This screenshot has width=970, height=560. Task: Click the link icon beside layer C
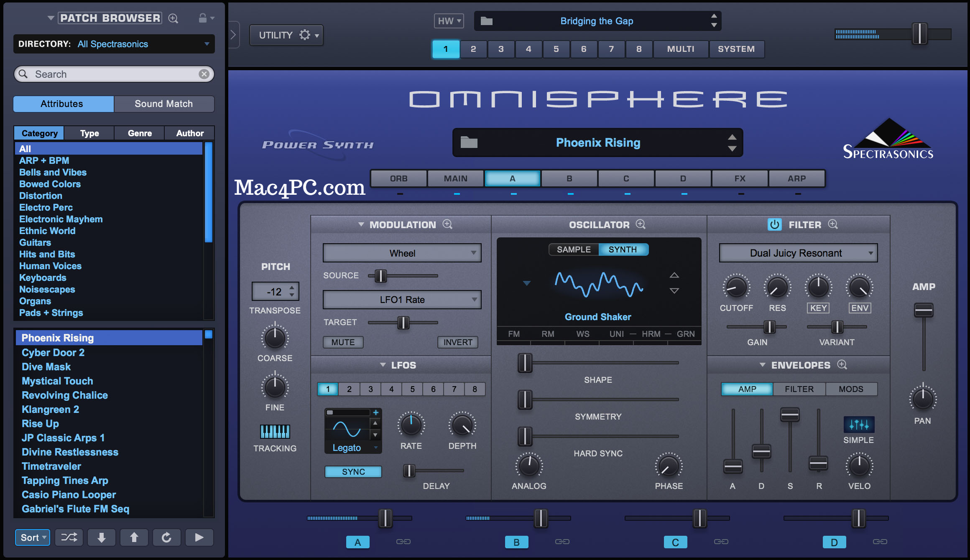(721, 542)
